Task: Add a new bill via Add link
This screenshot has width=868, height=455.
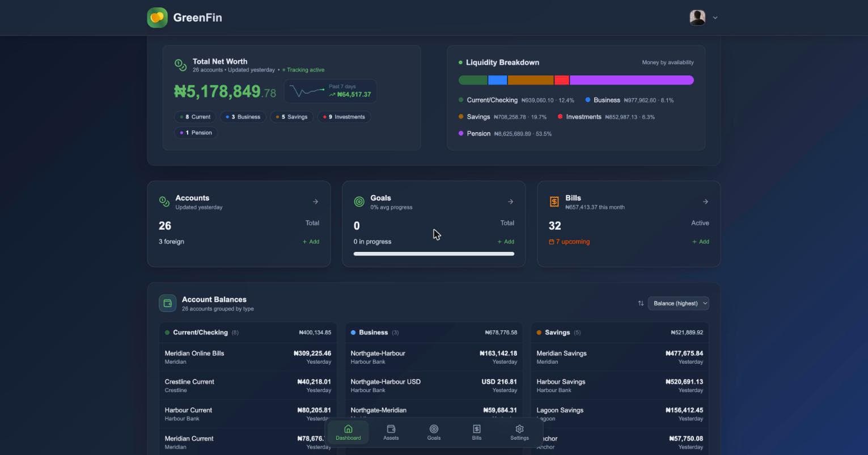Action: pyautogui.click(x=701, y=242)
